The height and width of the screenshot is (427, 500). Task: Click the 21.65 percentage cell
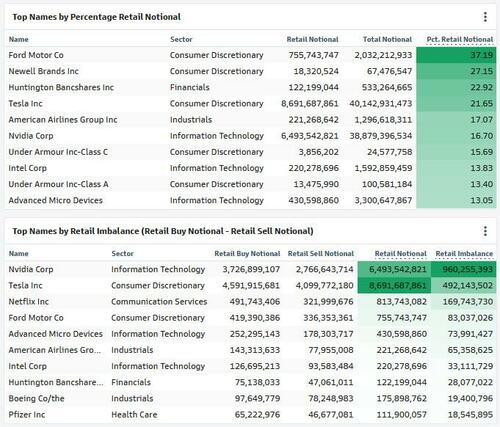(456, 103)
